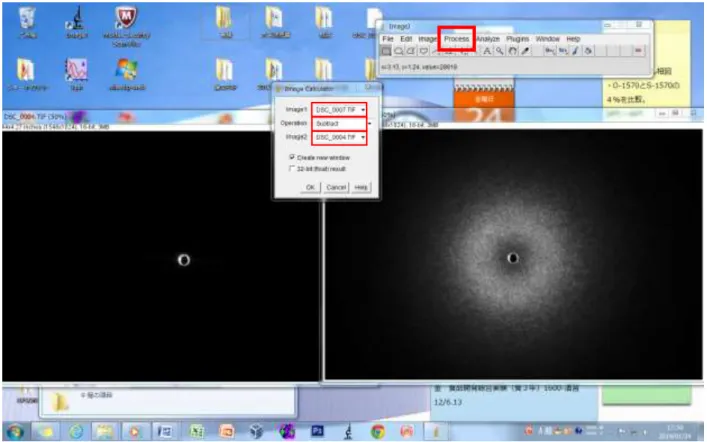The image size is (707, 442).
Task: Open Excel from the taskbar
Action: coord(197,433)
